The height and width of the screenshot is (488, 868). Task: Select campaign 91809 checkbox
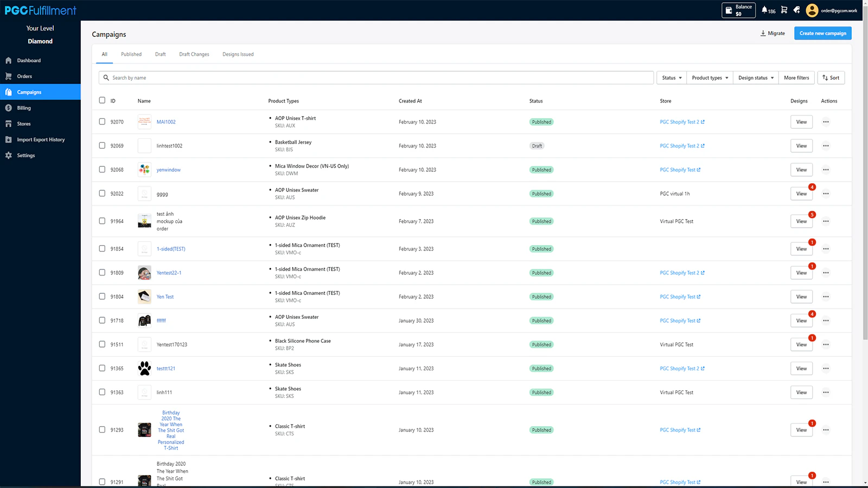(x=102, y=273)
